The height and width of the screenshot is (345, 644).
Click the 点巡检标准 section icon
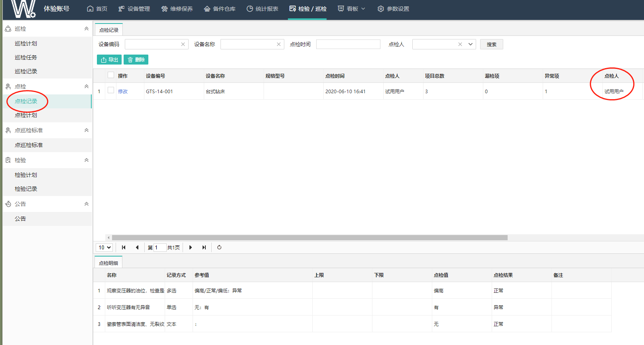coord(8,130)
